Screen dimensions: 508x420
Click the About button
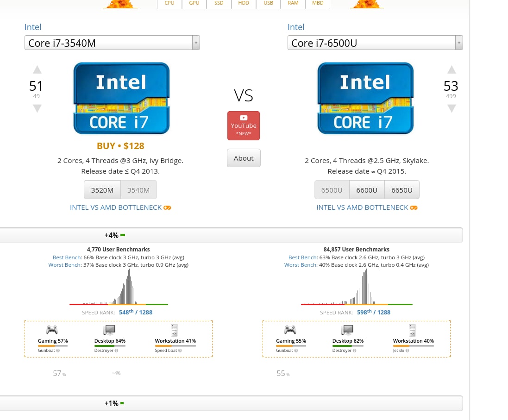point(244,158)
